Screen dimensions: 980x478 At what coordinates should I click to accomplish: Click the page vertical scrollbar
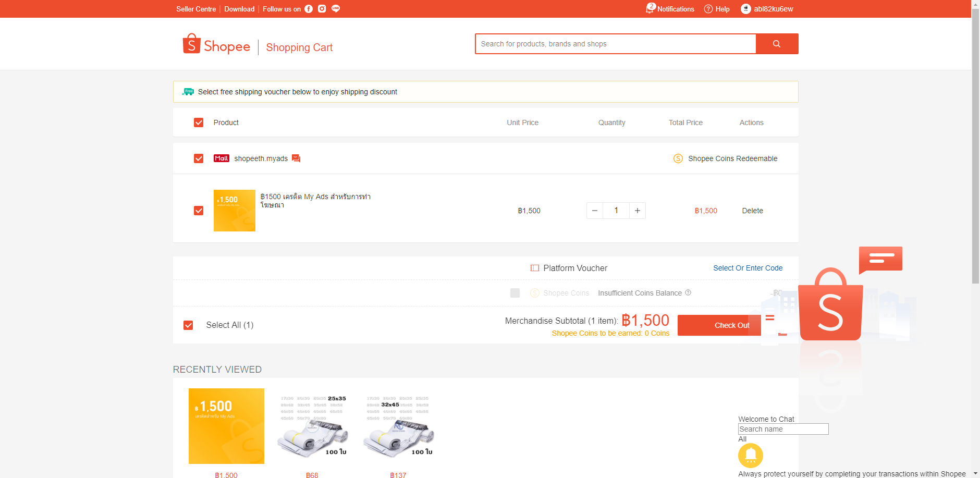[975, 146]
